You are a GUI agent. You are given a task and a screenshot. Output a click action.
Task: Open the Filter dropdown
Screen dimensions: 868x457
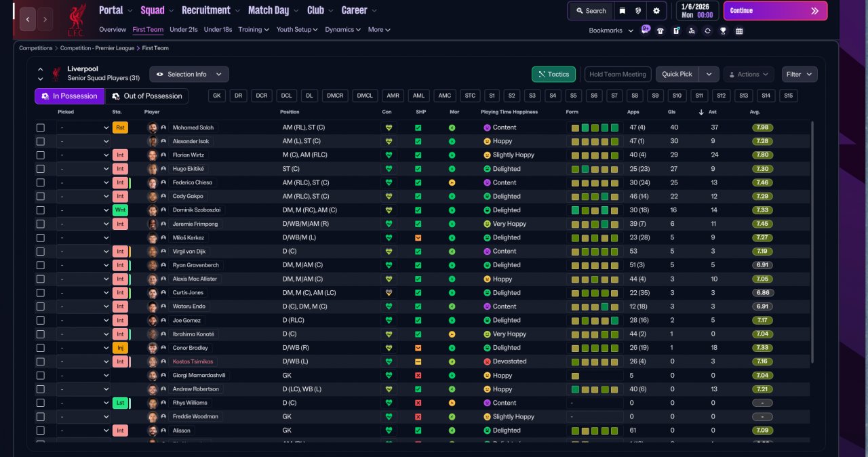799,75
